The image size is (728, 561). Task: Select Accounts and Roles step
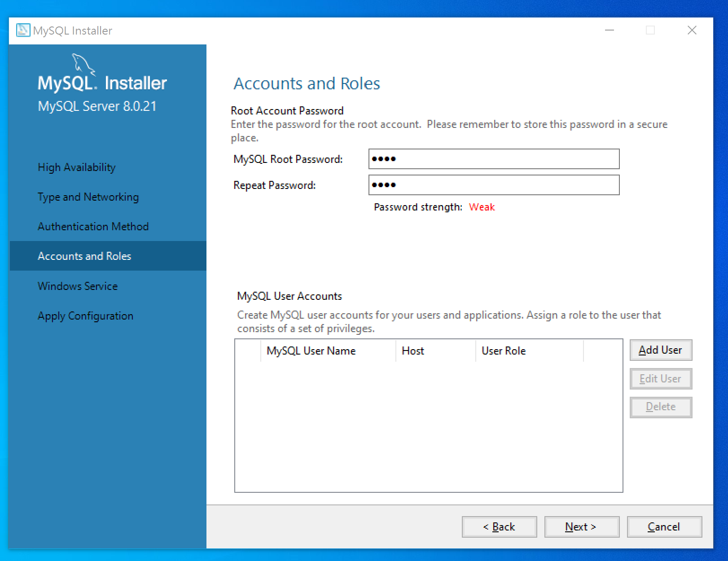click(x=108, y=256)
